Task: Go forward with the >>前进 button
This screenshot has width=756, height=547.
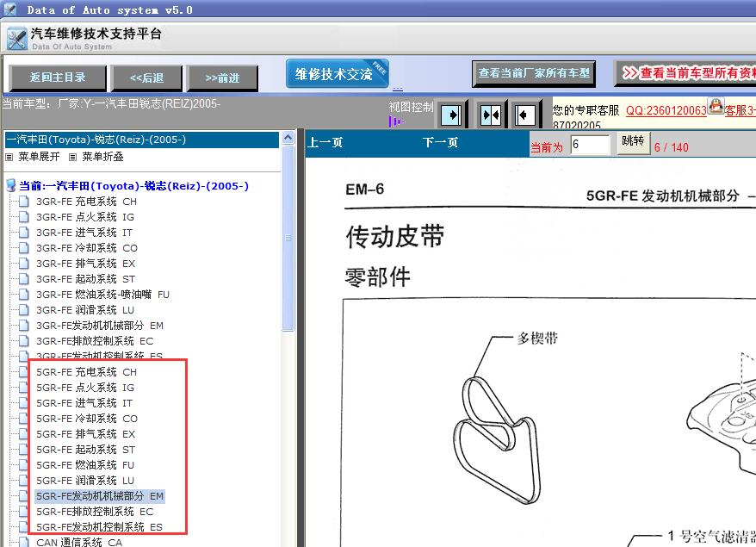Action: pyautogui.click(x=222, y=78)
